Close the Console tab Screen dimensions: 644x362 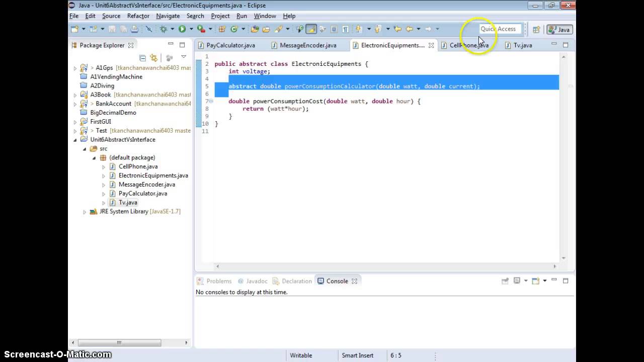[x=354, y=281]
